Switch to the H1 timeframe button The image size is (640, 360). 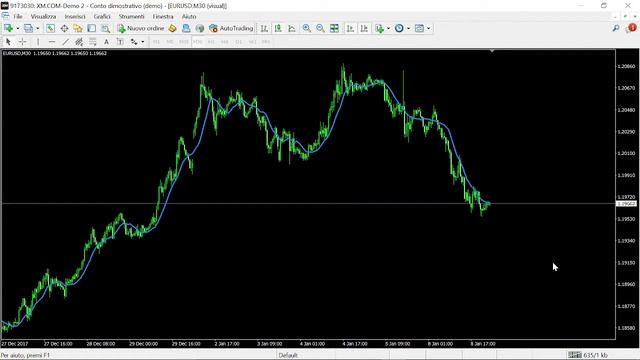click(x=211, y=42)
